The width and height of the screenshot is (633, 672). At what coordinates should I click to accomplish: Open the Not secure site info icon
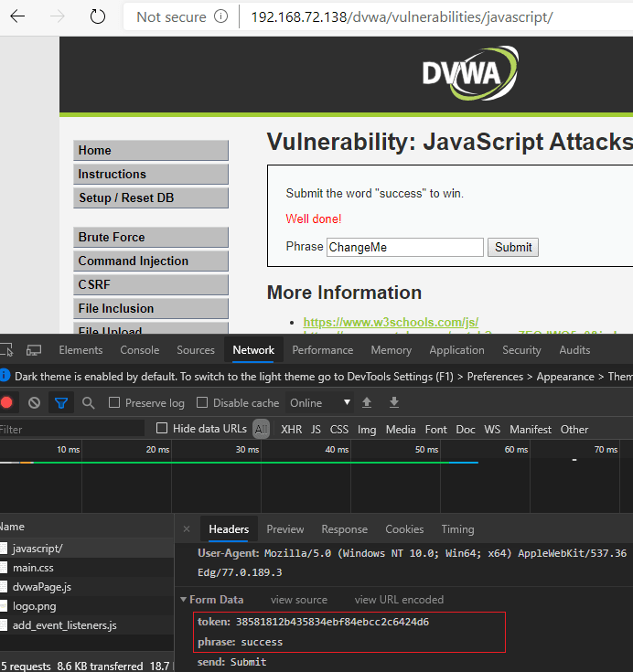(x=220, y=16)
